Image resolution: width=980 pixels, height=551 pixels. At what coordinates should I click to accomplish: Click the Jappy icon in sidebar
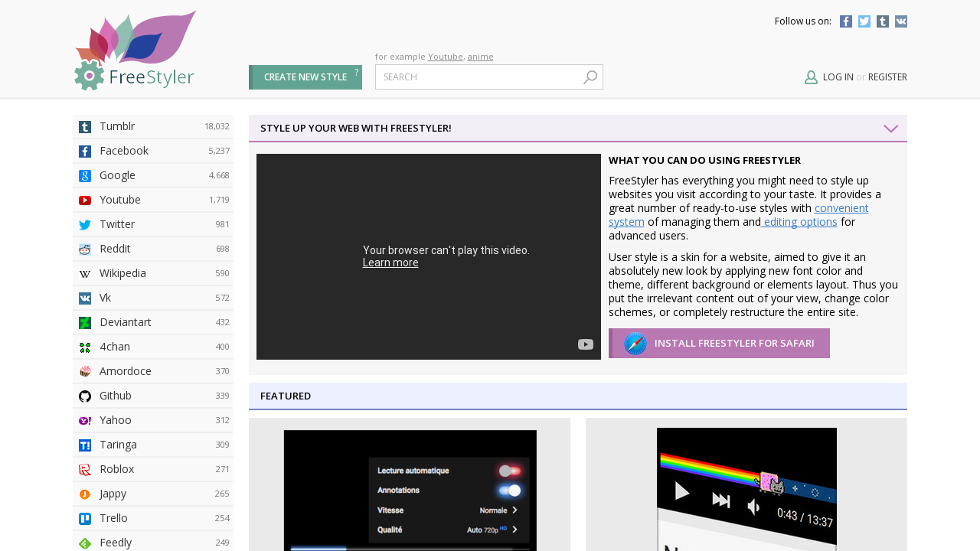[x=85, y=494]
